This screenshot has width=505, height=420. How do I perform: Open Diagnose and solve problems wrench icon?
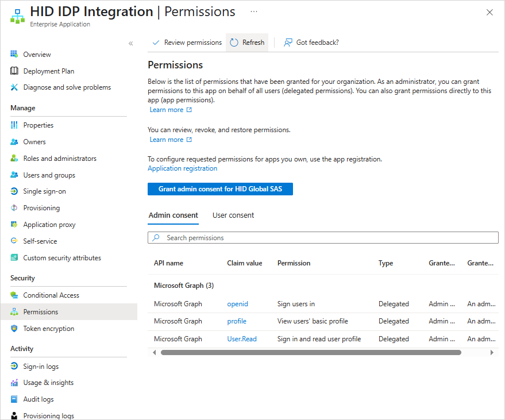(14, 87)
